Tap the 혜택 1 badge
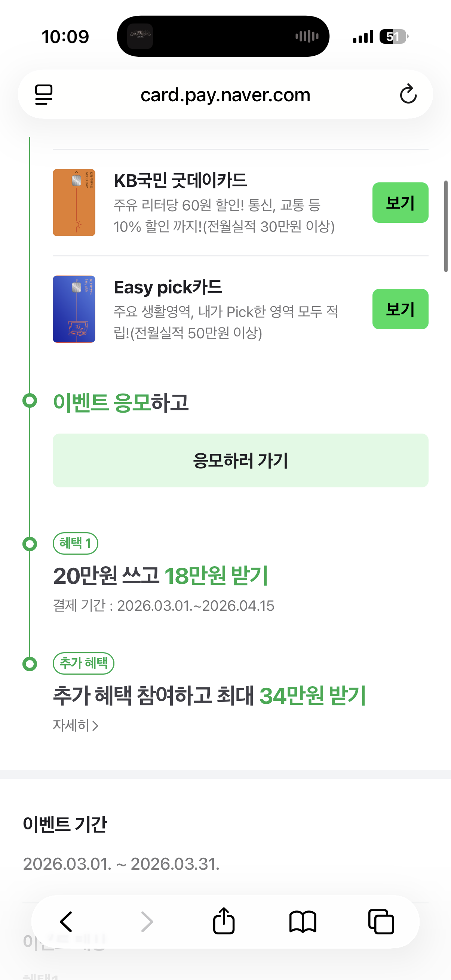This screenshot has width=451, height=980. [x=76, y=543]
